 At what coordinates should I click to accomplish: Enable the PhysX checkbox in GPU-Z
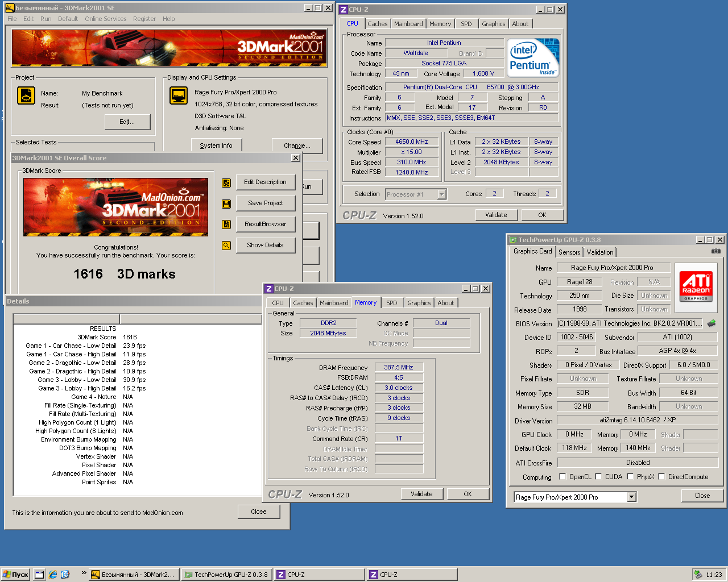630,477
